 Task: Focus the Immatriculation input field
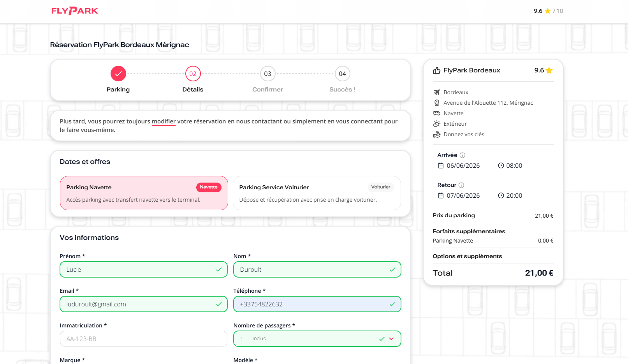tap(144, 339)
